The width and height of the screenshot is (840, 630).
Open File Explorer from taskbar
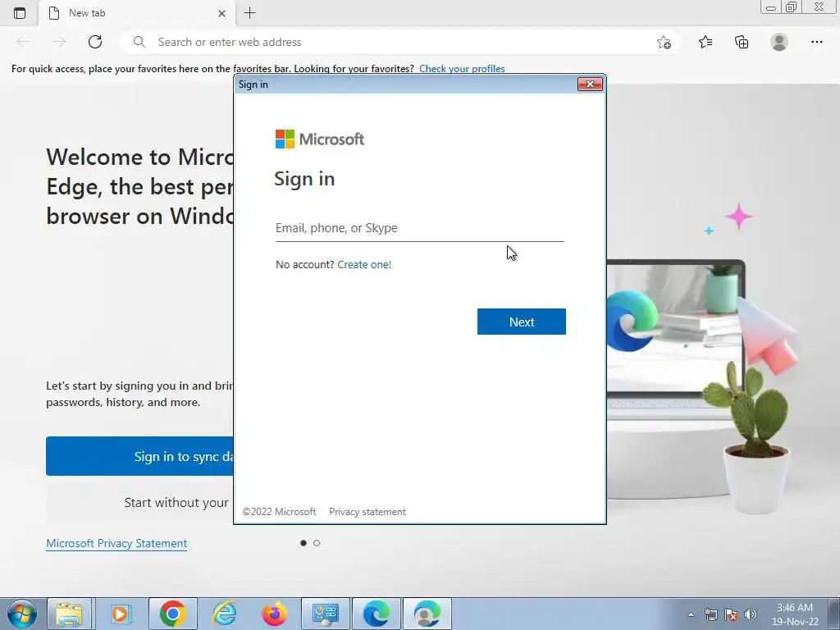tap(70, 614)
